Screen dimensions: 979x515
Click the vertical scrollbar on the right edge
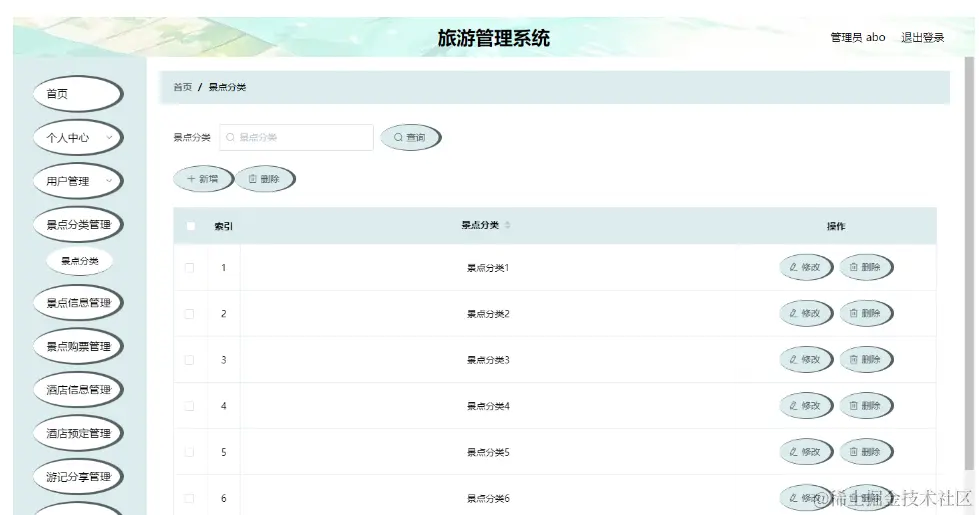coord(969,262)
